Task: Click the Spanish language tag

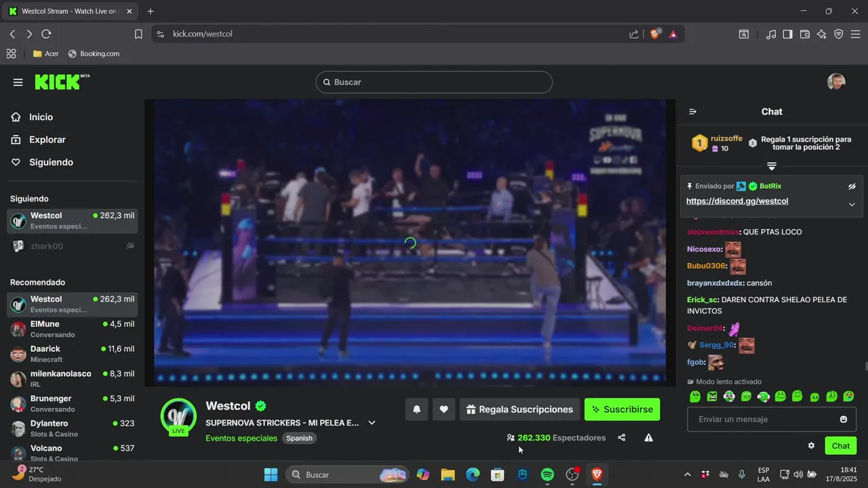Action: [299, 439]
